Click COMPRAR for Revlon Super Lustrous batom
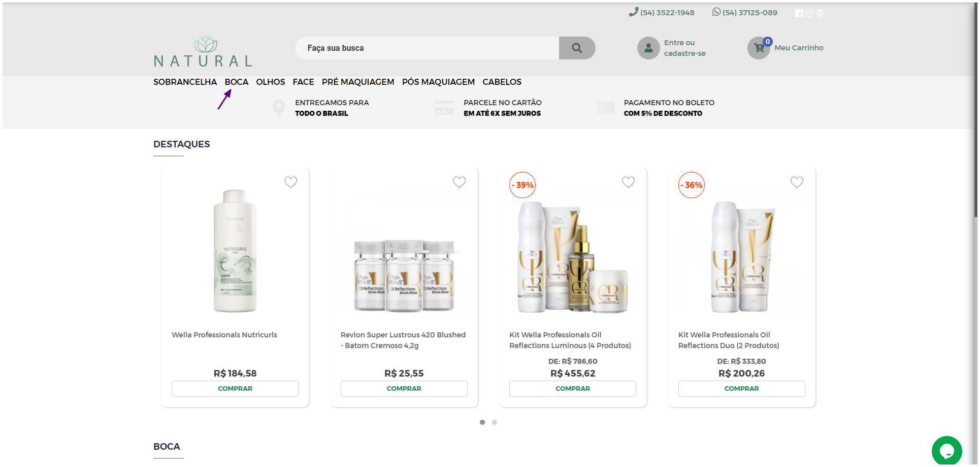This screenshot has width=980, height=467. [x=404, y=388]
